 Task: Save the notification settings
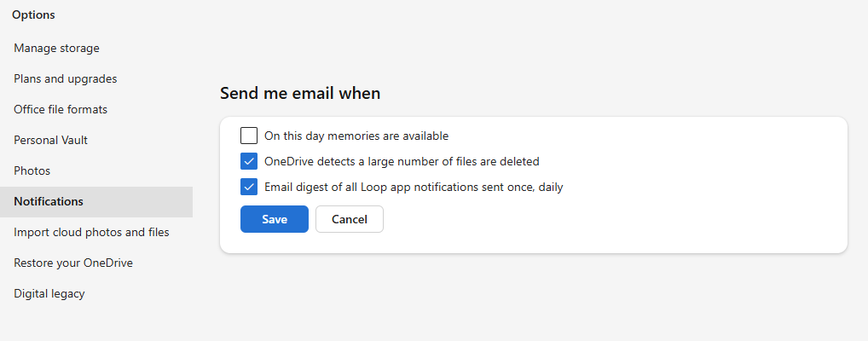coord(275,219)
